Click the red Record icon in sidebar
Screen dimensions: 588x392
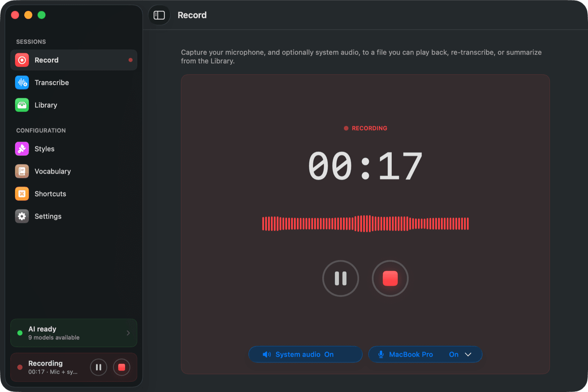click(x=22, y=60)
